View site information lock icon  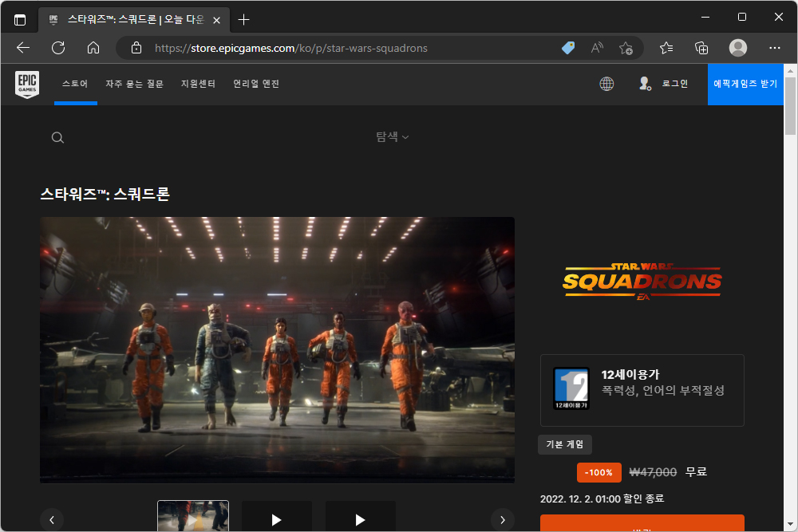tap(136, 49)
